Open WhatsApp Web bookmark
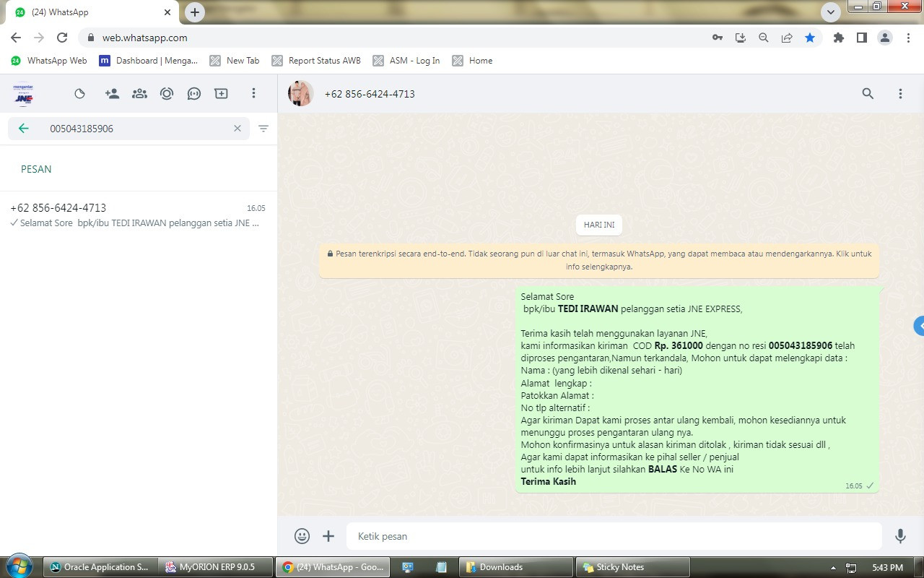The width and height of the screenshot is (924, 578). tap(49, 61)
